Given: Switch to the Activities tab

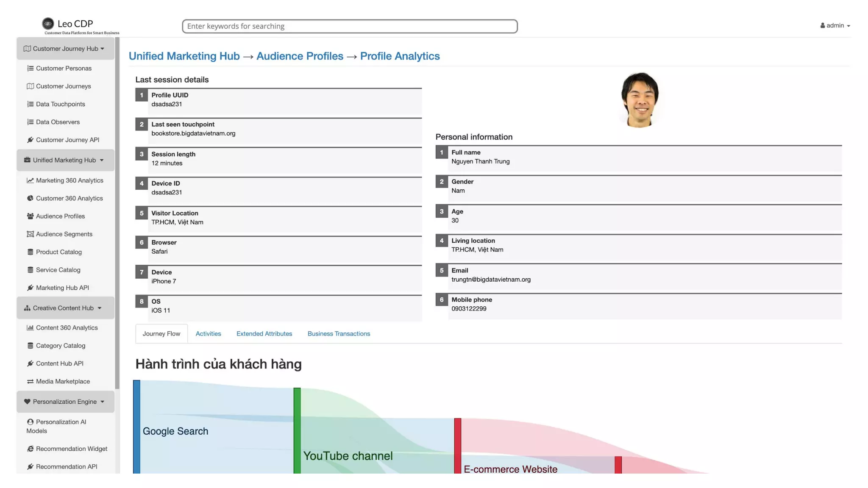Looking at the screenshot, I should [208, 334].
